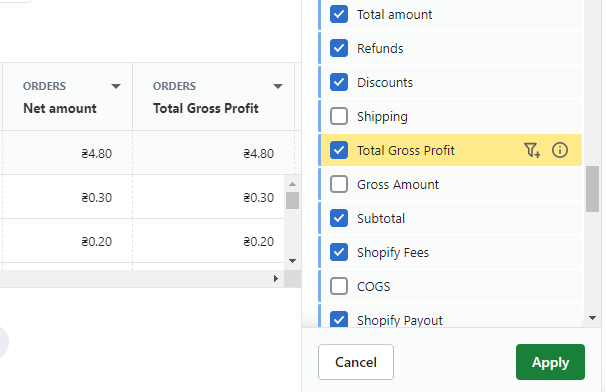Click the Shipping label
The image size is (606, 392).
[x=382, y=117]
